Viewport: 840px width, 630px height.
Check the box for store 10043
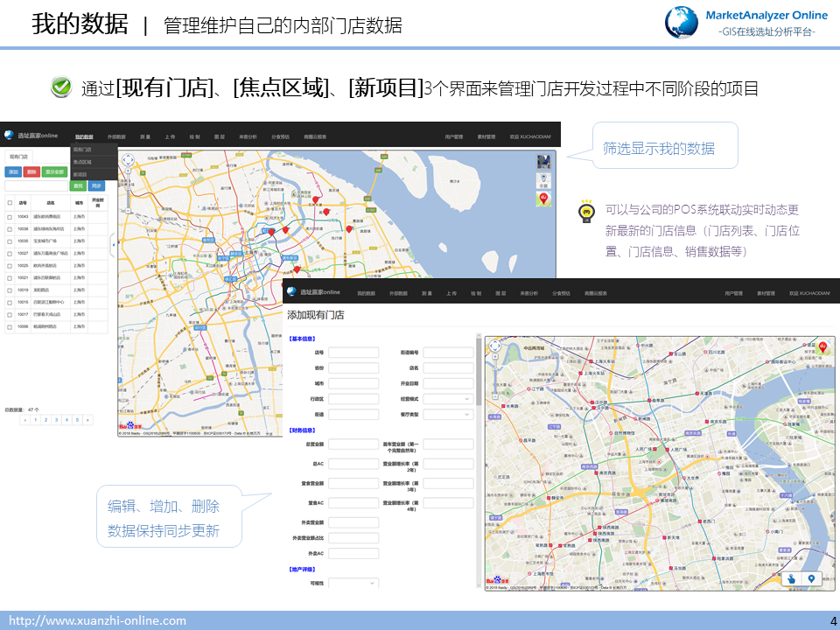10,217
